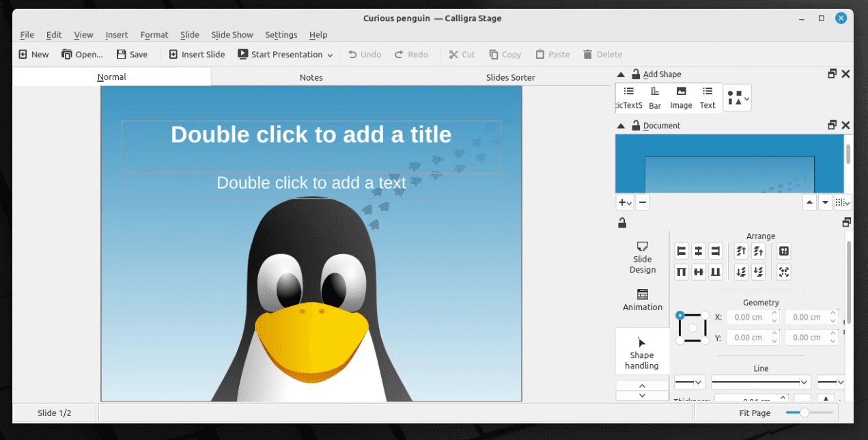Center objects horizontally in Arrange
The height and width of the screenshot is (440, 868).
pos(698,251)
